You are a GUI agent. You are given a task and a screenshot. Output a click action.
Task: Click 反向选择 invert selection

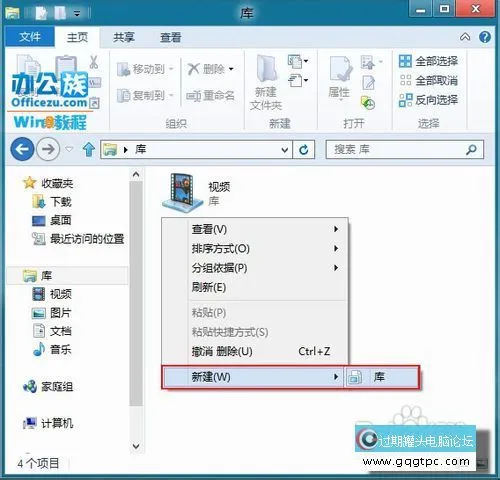coord(428,100)
